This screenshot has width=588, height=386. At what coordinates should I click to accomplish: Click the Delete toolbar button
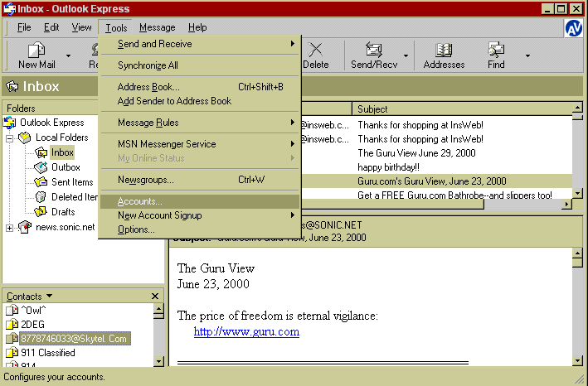coord(315,55)
